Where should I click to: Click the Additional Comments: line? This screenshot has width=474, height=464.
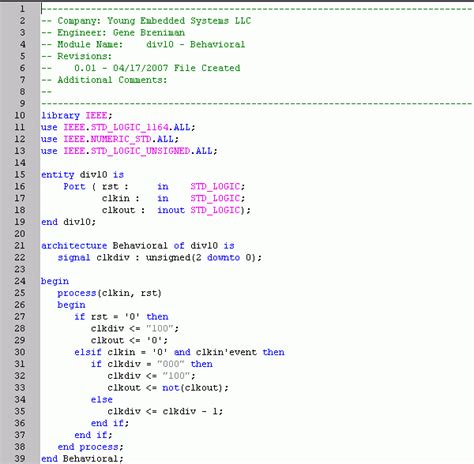click(104, 80)
